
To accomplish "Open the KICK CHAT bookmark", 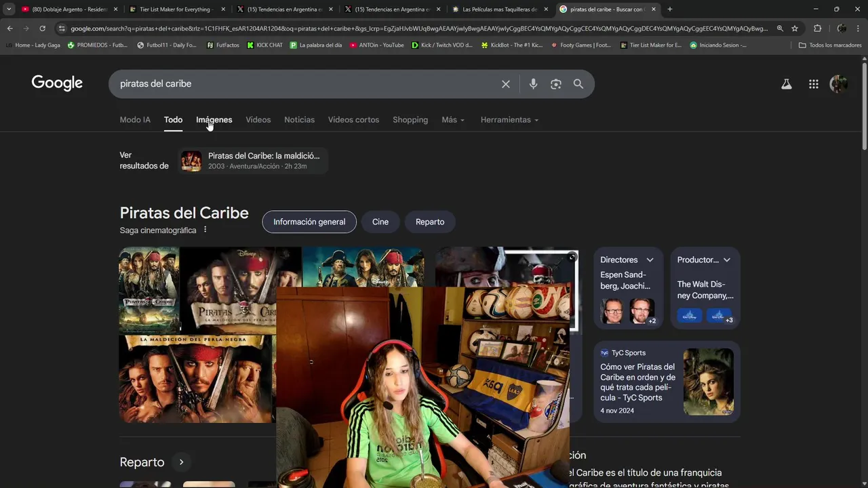I will pos(265,45).
